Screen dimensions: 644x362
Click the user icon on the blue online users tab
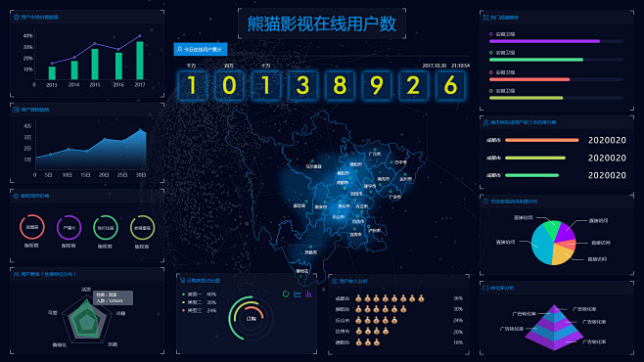(x=179, y=49)
